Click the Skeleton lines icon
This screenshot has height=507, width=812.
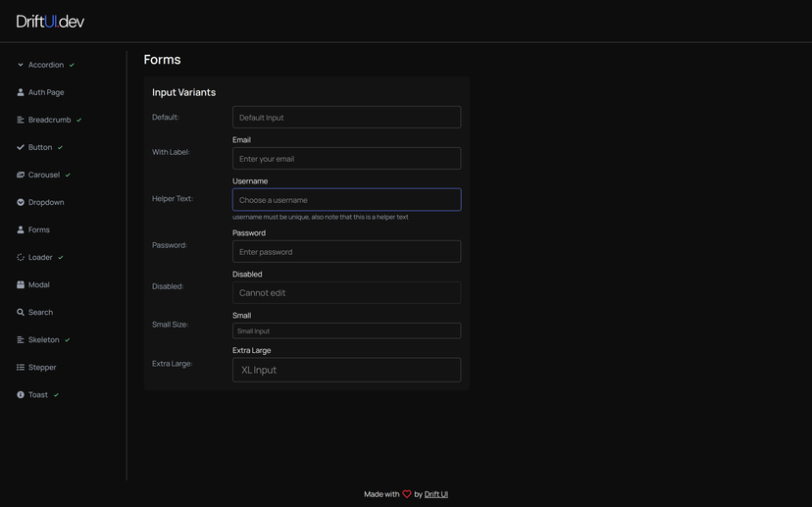tap(21, 339)
